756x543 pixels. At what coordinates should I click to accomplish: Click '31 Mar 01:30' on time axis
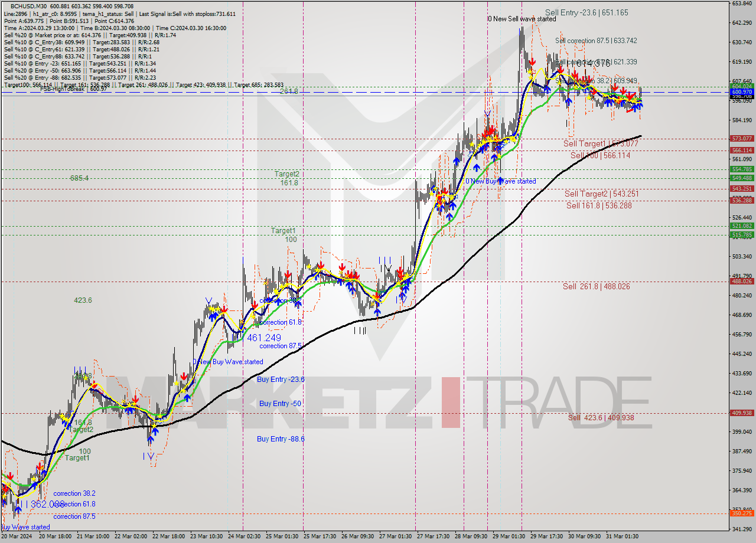click(623, 537)
